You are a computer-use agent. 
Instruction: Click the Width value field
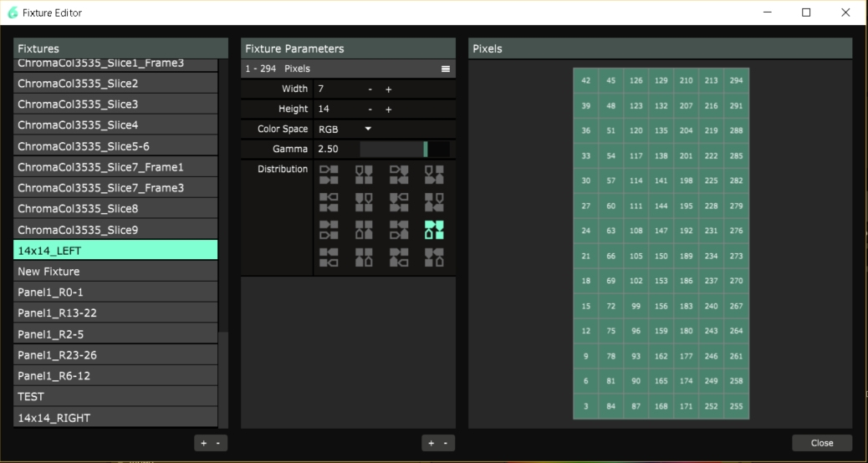pyautogui.click(x=337, y=89)
